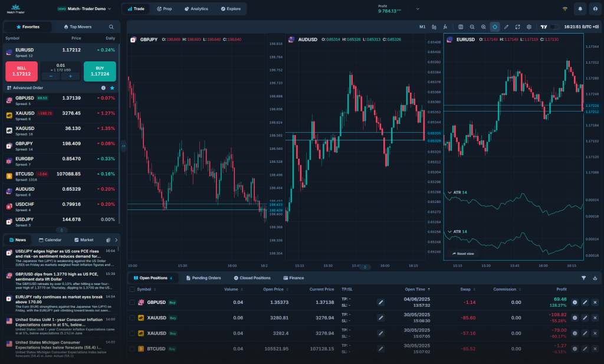Check the connection signal icon
Viewport: 604px width, 364px height.
point(565,9)
